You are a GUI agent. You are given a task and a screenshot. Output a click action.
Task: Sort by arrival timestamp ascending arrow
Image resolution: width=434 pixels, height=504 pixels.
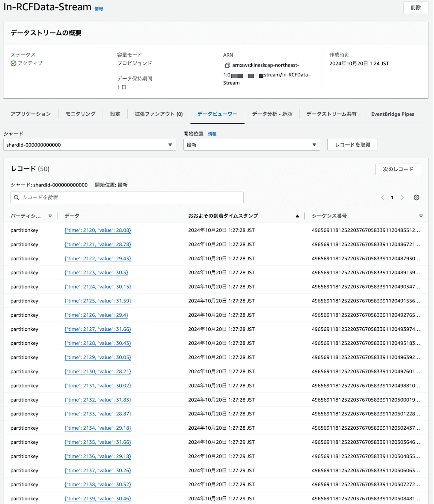coord(298,216)
